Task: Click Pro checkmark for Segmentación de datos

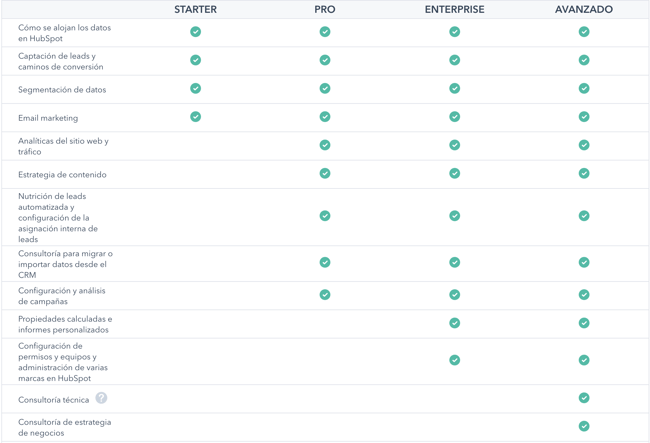Action: pyautogui.click(x=325, y=88)
